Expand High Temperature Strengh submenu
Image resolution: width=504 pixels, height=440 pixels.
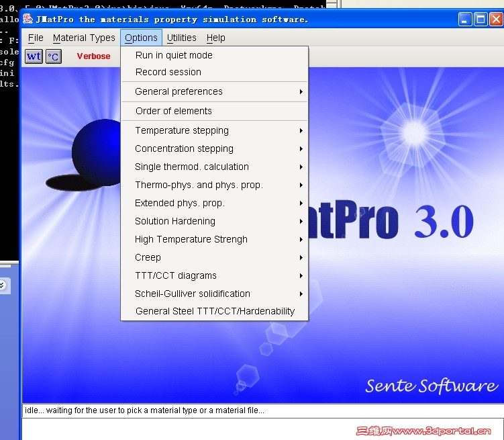[214, 239]
